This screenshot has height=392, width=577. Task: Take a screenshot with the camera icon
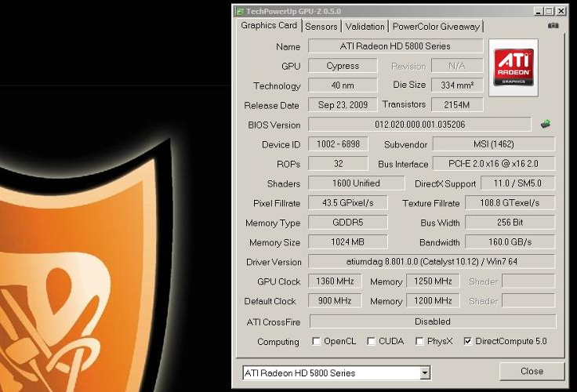coord(553,25)
